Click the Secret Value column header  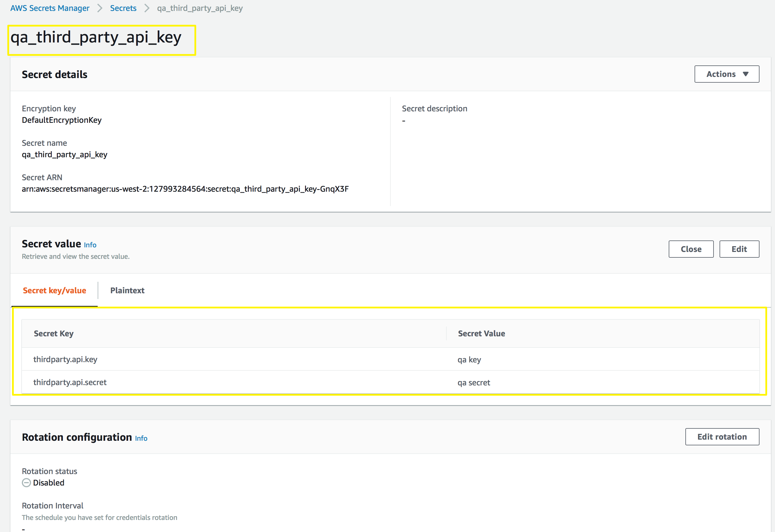(x=481, y=333)
